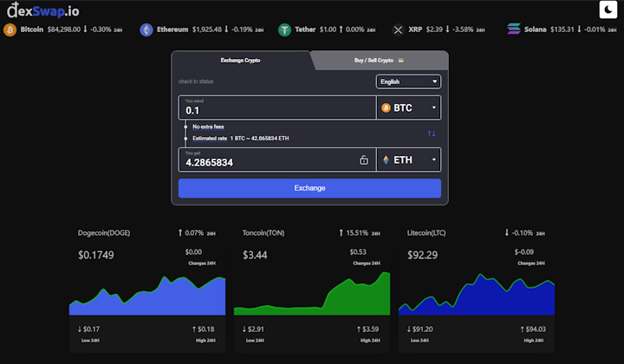Click the Solana icon in ticker
Image resolution: width=624 pixels, height=364 pixels.
(x=514, y=29)
